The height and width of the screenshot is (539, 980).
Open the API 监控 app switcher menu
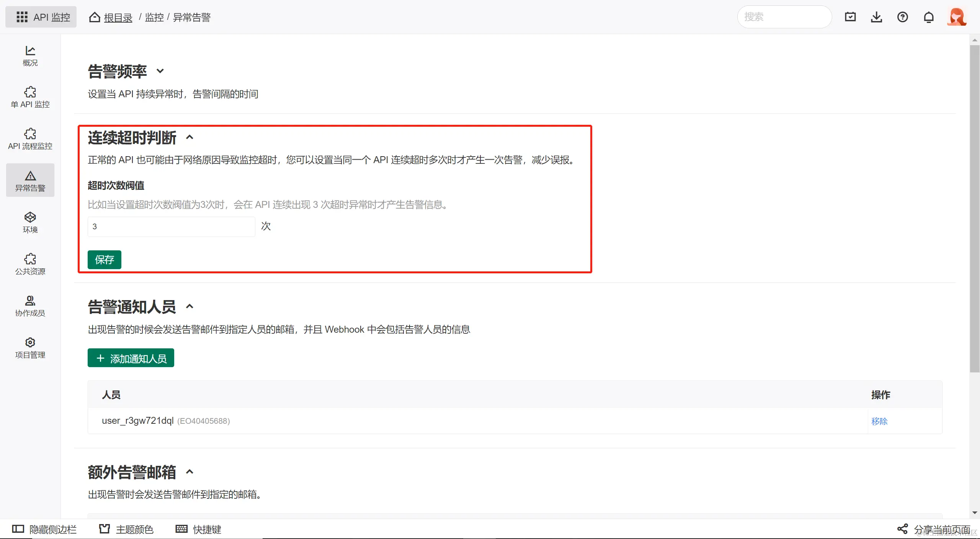[x=41, y=17]
